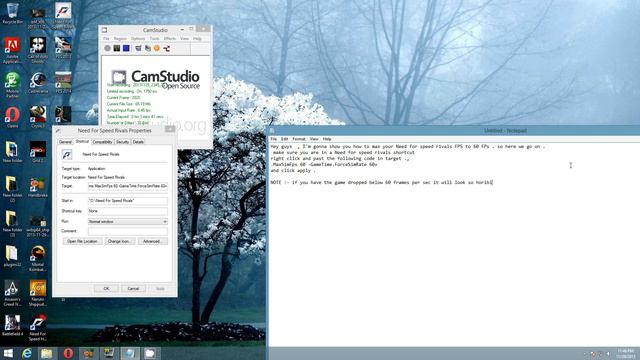Select the PES 2014 desktop shortcut

[63, 83]
